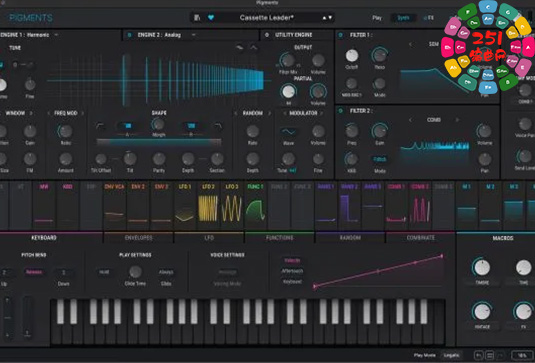The image size is (535, 363).
Task: Select previous Filter 1 type arrow
Action: pyautogui.click(x=410, y=44)
